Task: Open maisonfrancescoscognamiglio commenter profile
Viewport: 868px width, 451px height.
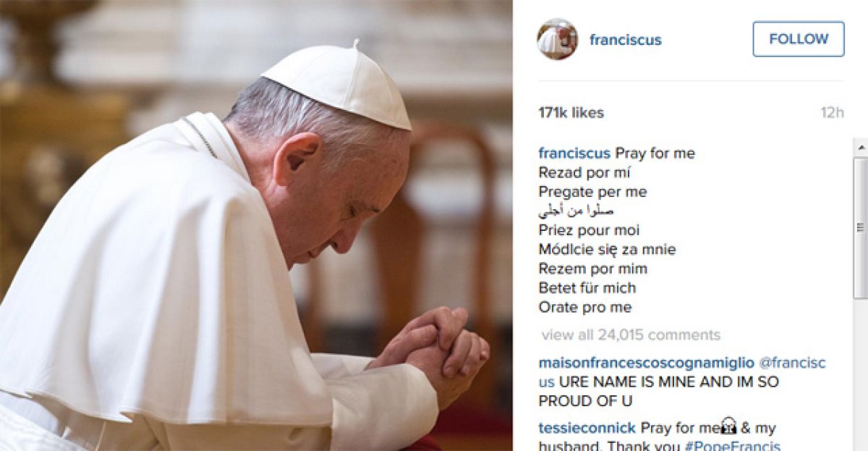Action: pos(646,363)
